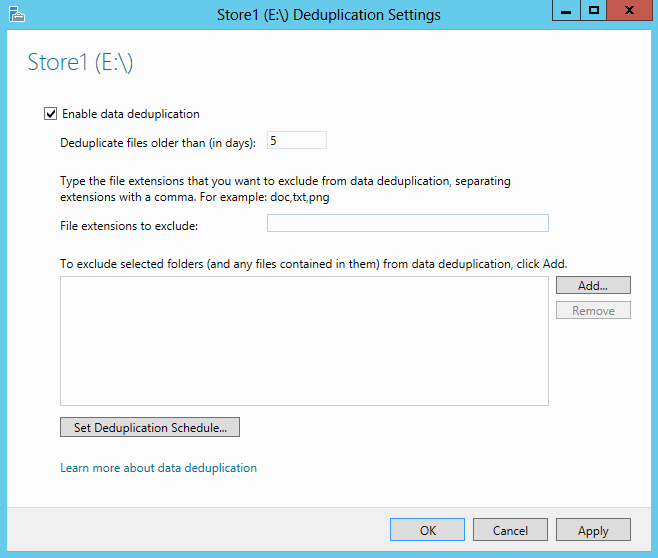Minimize the Deduplication Settings window
Image resolution: width=658 pixels, height=558 pixels.
[566, 10]
